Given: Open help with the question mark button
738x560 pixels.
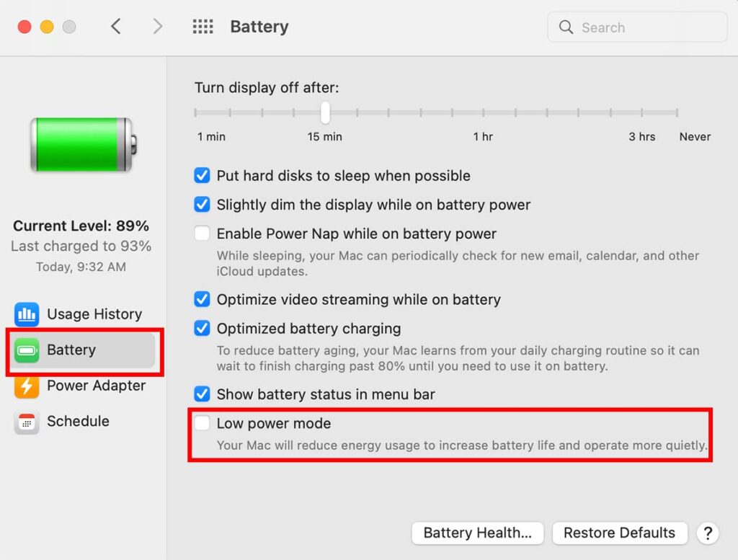Looking at the screenshot, I should pyautogui.click(x=708, y=533).
